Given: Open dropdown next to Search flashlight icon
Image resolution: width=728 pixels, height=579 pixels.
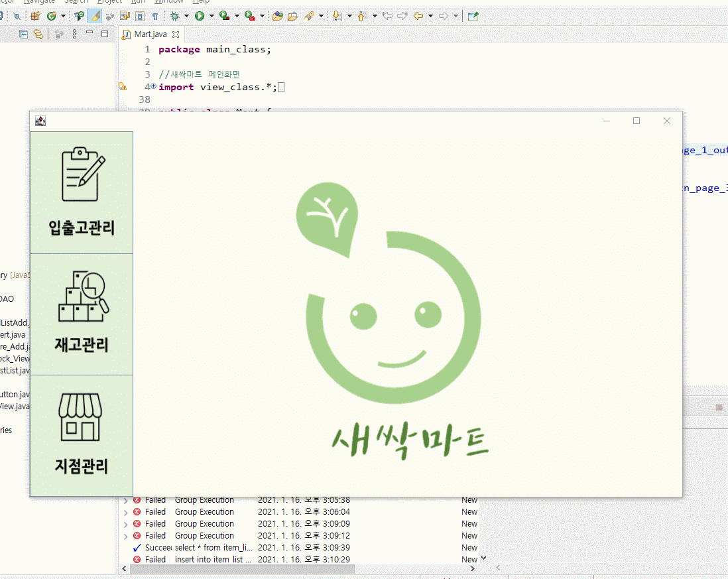Looking at the screenshot, I should [x=321, y=17].
